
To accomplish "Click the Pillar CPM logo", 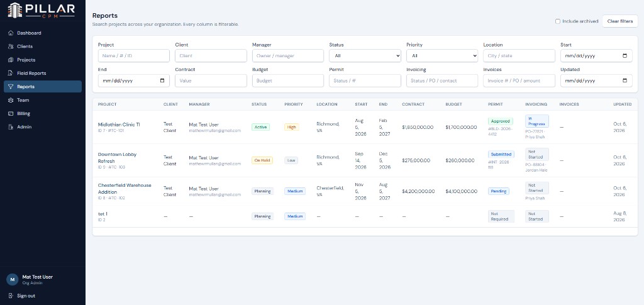I will 42,10.
